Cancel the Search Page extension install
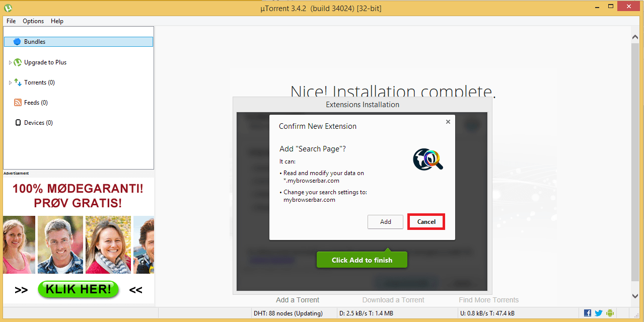 pyautogui.click(x=426, y=222)
